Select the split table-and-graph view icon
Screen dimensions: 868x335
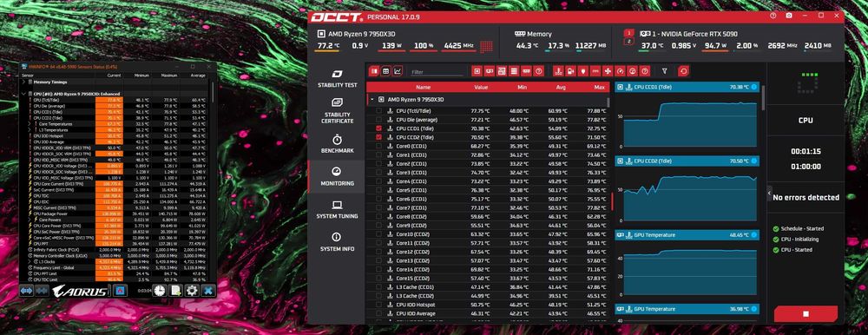[x=374, y=71]
